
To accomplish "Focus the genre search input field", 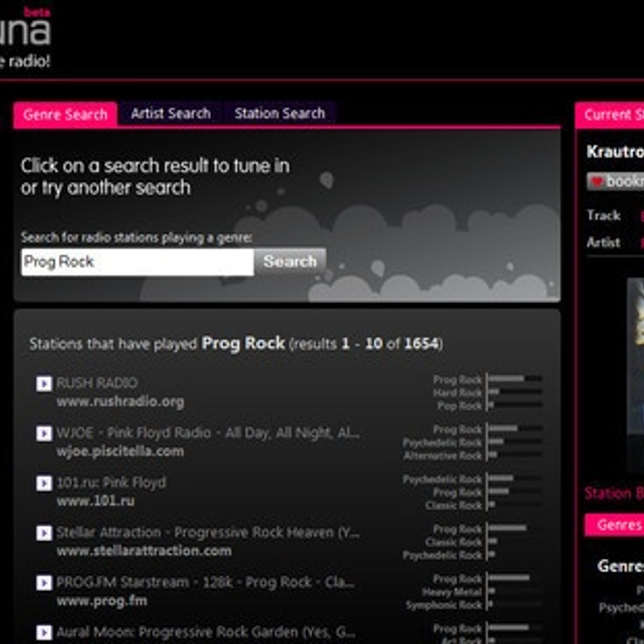I will (x=138, y=262).
